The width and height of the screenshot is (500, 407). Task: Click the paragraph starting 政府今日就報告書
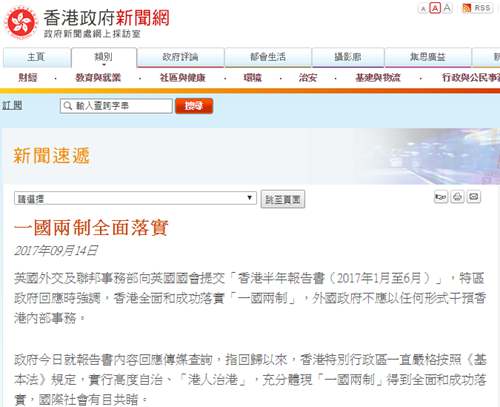tap(250, 380)
